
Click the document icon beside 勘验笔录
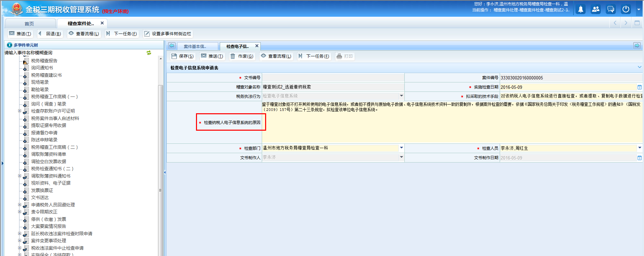[26, 89]
